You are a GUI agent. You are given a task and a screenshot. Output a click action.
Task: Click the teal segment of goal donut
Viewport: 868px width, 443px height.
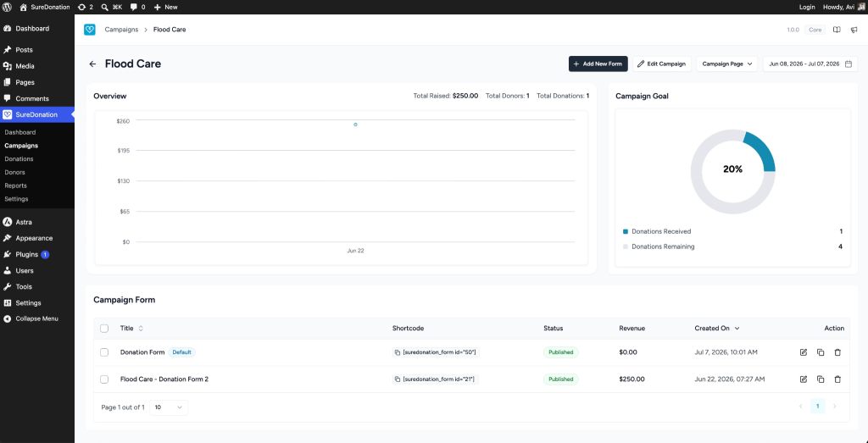762,151
